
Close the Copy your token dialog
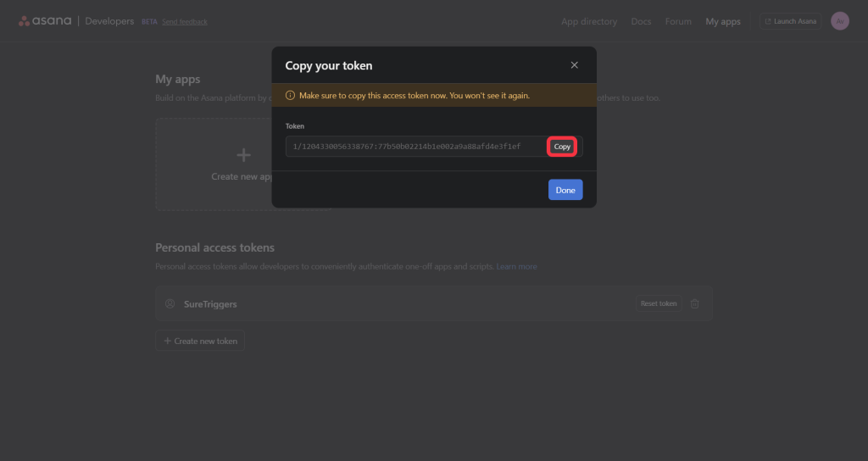[x=574, y=65]
